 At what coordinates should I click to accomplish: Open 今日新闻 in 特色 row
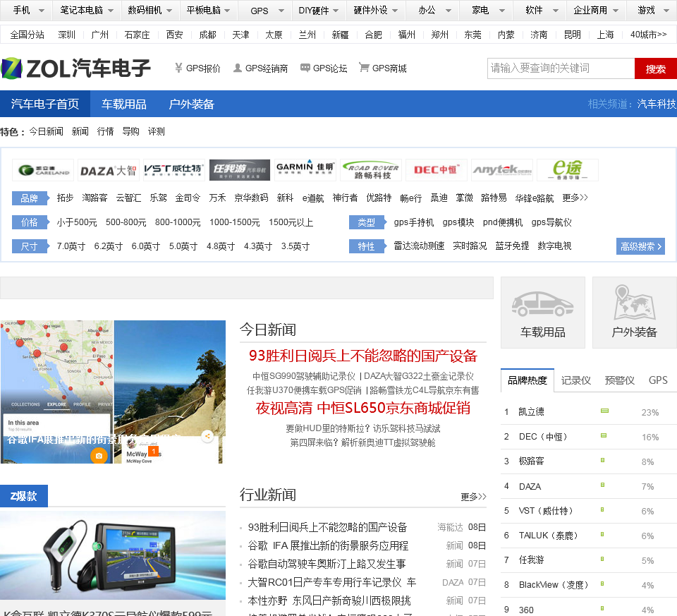click(46, 131)
